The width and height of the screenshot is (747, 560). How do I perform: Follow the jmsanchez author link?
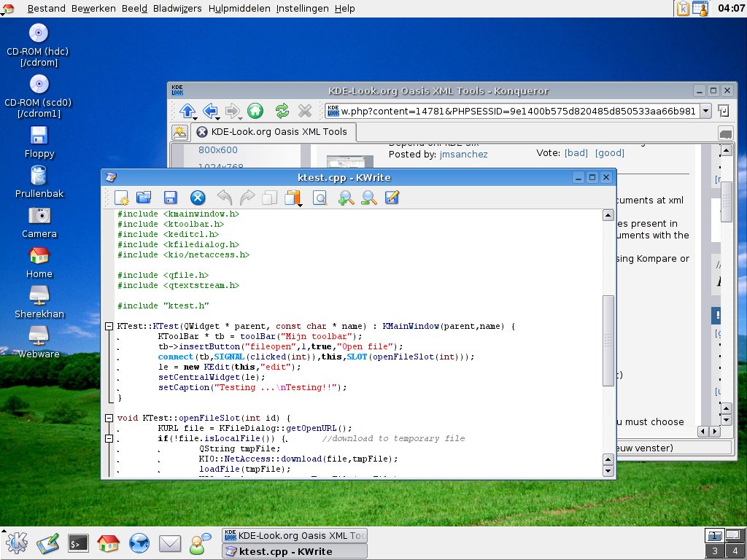click(x=463, y=155)
